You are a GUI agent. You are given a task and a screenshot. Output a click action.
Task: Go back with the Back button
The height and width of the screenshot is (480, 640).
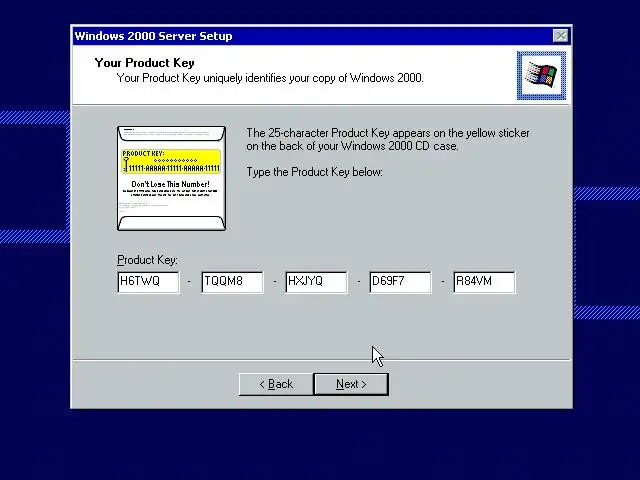pyautogui.click(x=276, y=384)
